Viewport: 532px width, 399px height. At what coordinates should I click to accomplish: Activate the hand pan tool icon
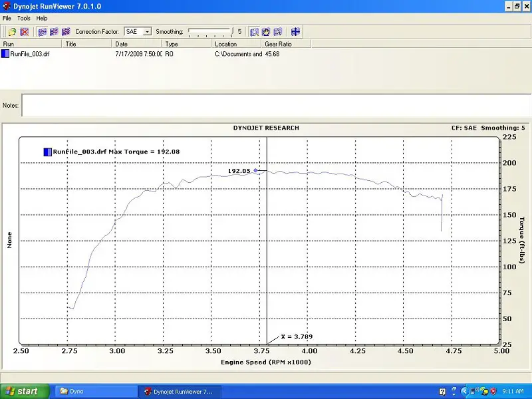(x=265, y=32)
